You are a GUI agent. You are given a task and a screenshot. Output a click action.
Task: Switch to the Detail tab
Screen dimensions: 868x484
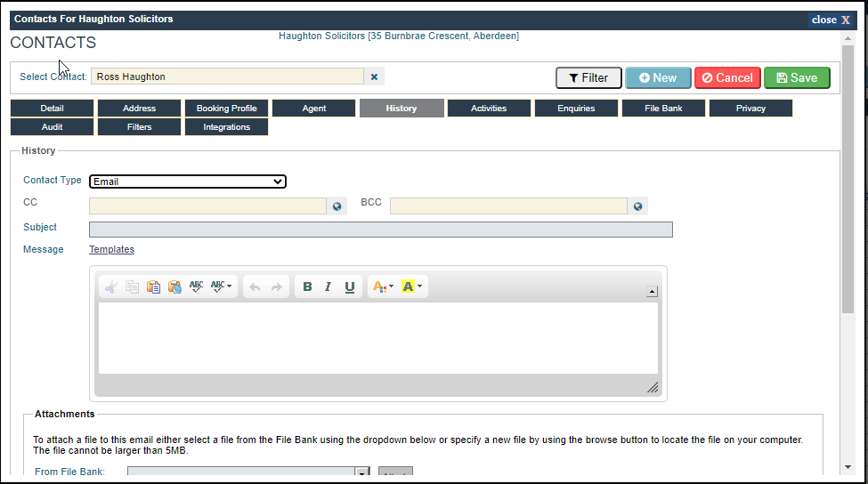tap(52, 109)
